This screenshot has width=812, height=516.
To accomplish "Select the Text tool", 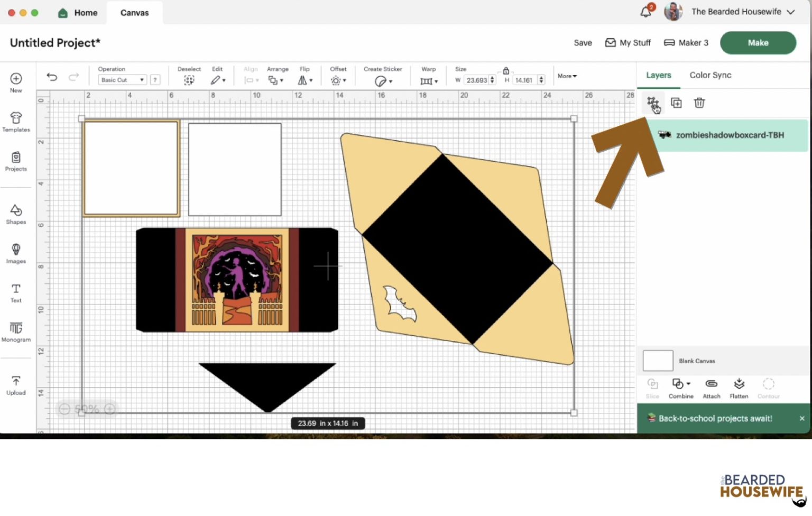I will pyautogui.click(x=16, y=293).
